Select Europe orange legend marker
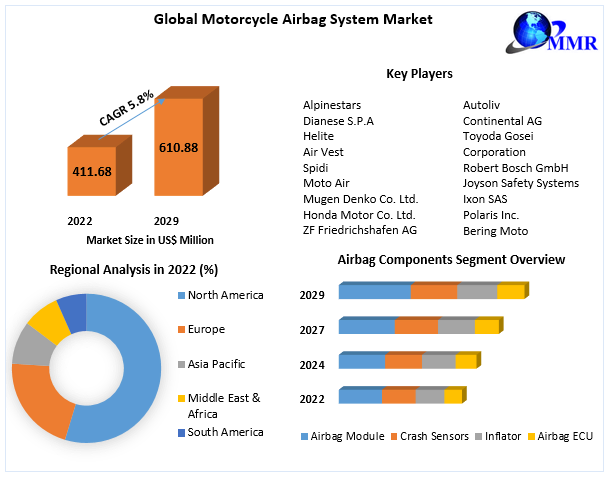611x481 pixels. point(181,329)
